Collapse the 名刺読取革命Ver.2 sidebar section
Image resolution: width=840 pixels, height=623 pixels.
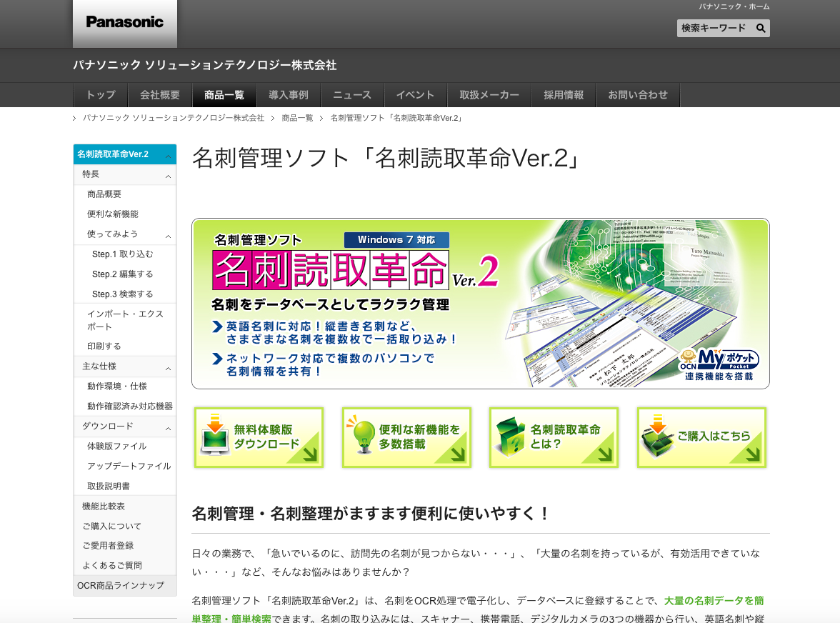168,155
